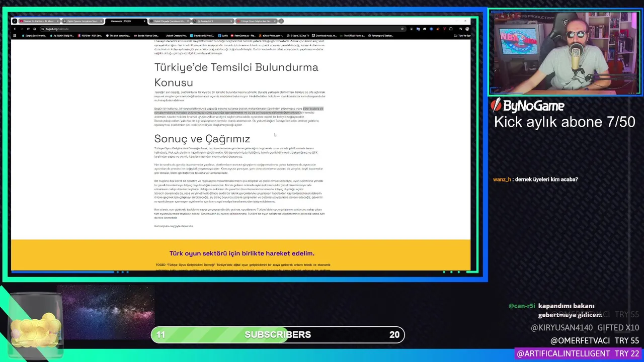Go back in the browser

tap(15, 29)
